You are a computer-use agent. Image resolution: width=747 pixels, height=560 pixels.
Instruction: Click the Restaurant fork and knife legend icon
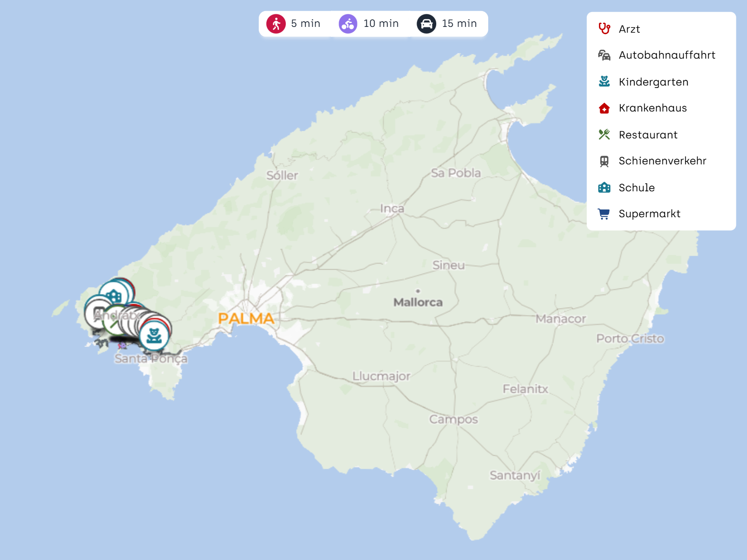point(604,135)
